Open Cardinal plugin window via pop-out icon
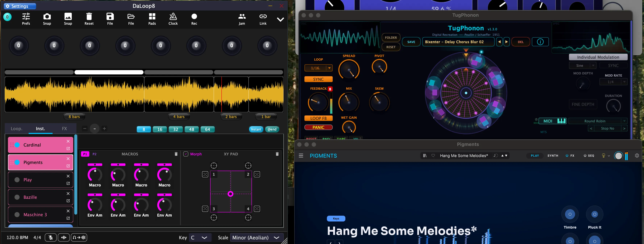Image resolution: width=644 pixels, height=244 pixels. [x=68, y=149]
